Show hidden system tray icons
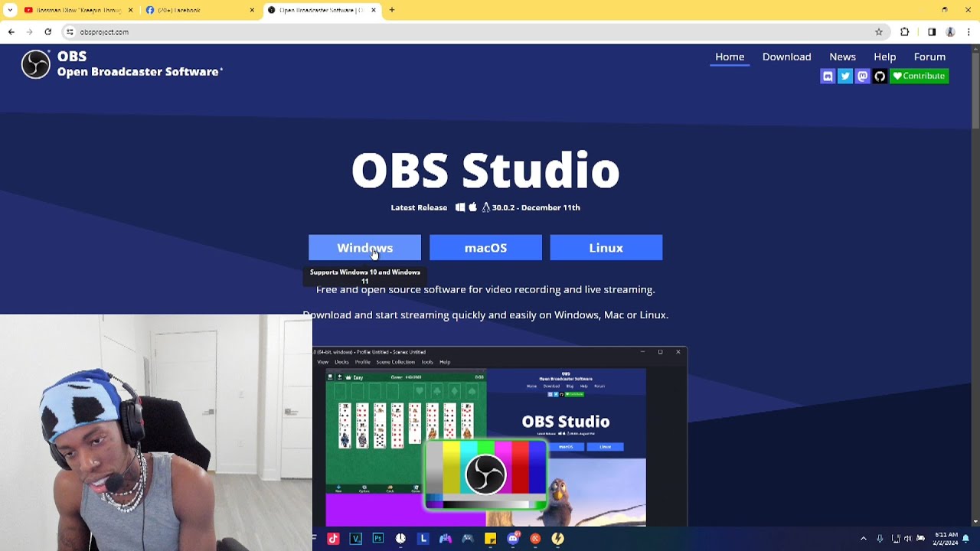 [x=864, y=539]
